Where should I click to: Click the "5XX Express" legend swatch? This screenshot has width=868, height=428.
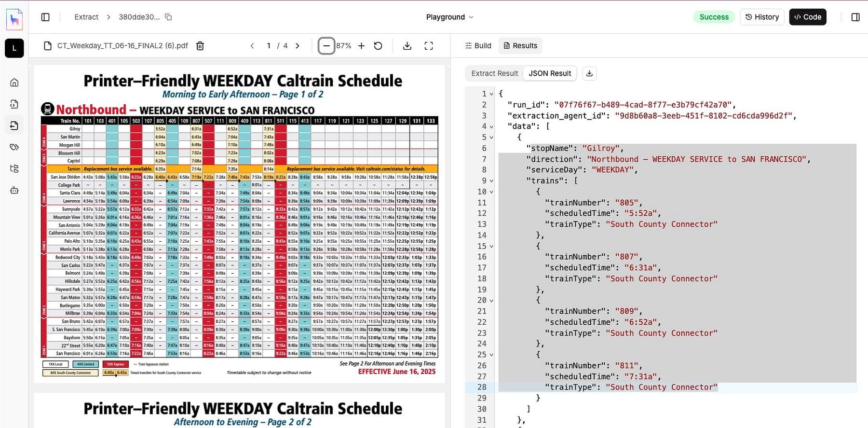click(115, 364)
